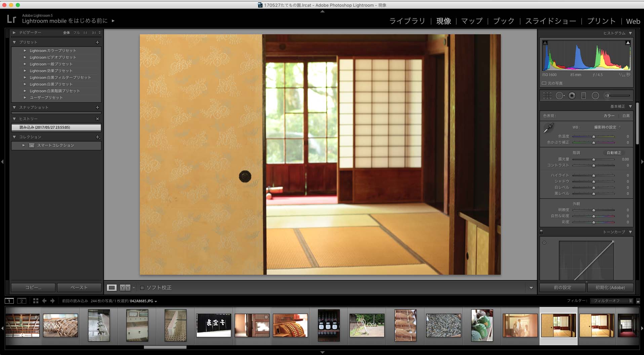This screenshot has height=355, width=644.
Task: Click the 自動補正 button
Action: (x=614, y=153)
